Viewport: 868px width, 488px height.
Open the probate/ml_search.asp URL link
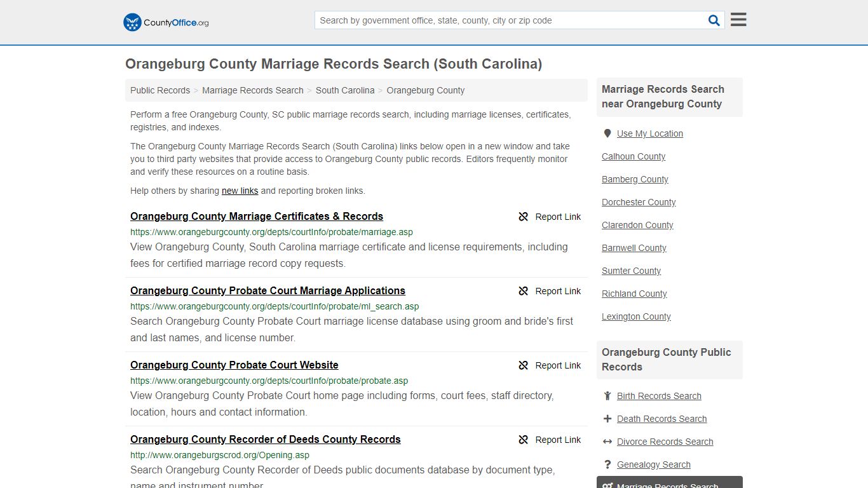(275, 306)
